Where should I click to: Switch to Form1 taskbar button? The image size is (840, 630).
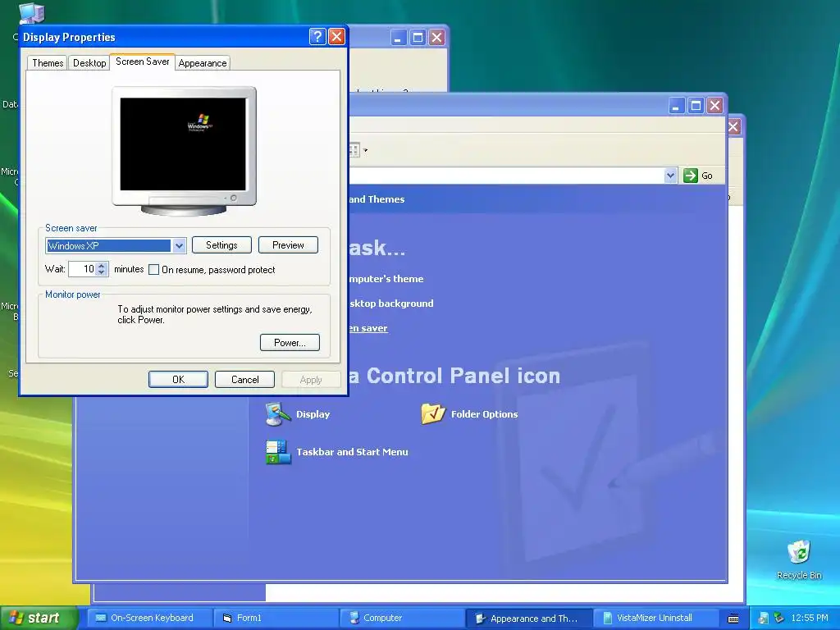click(276, 619)
